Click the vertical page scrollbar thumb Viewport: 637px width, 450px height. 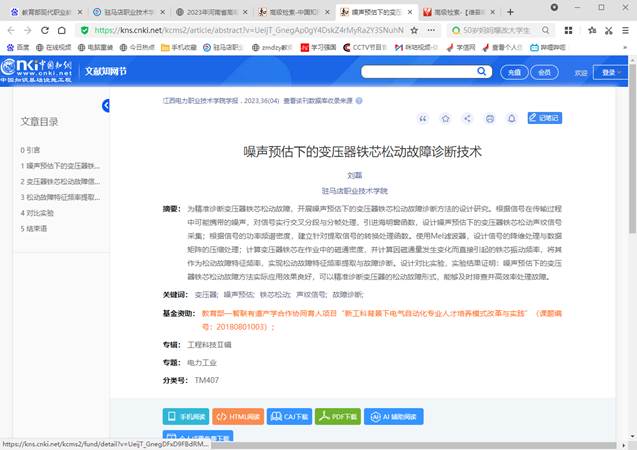click(x=633, y=148)
